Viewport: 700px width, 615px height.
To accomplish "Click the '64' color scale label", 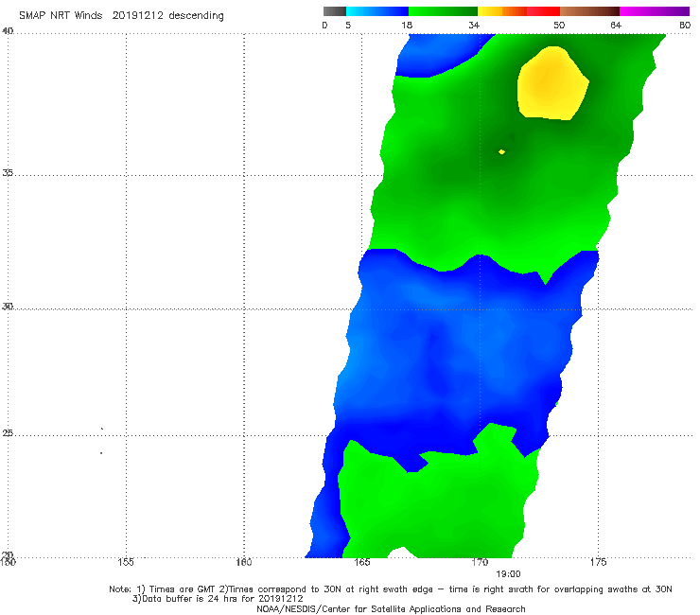I will [616, 25].
